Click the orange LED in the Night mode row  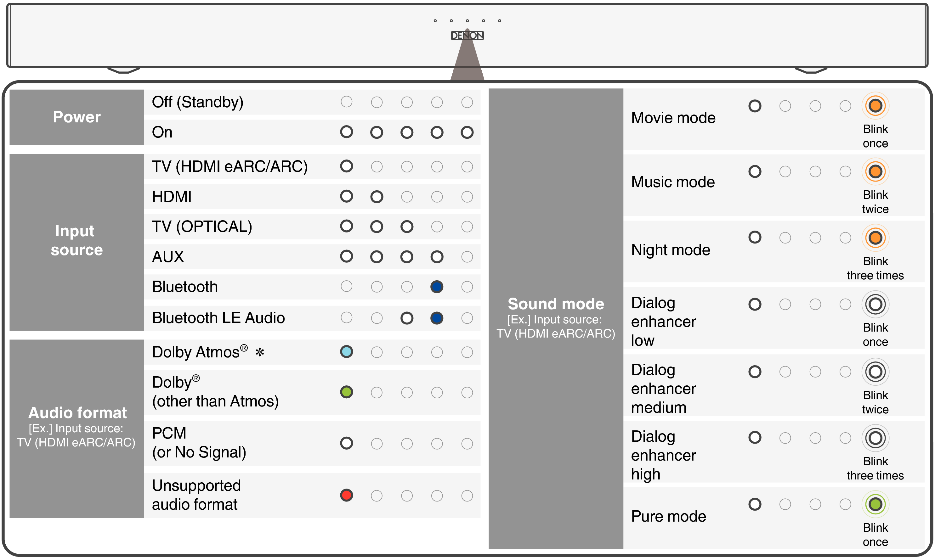pyautogui.click(x=875, y=238)
